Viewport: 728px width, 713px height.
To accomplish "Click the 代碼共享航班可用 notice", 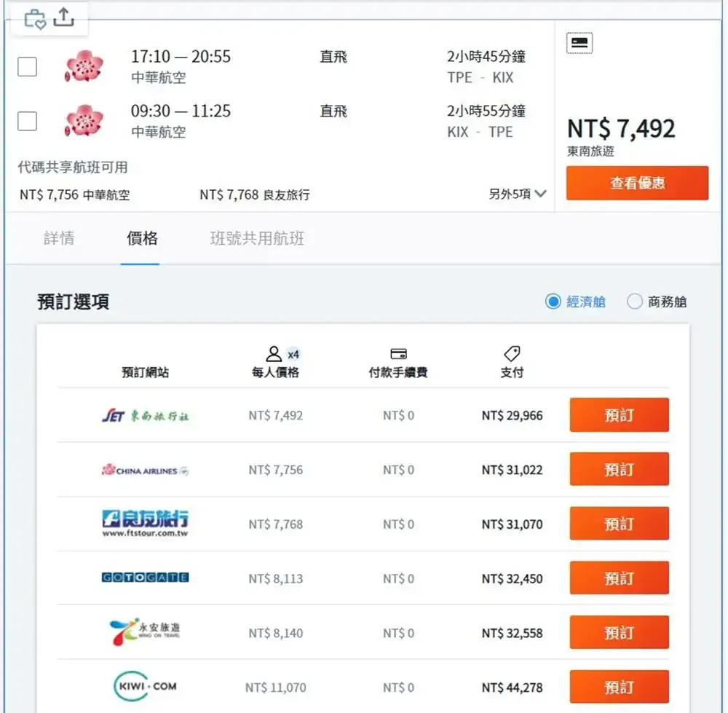I will coord(73,168).
